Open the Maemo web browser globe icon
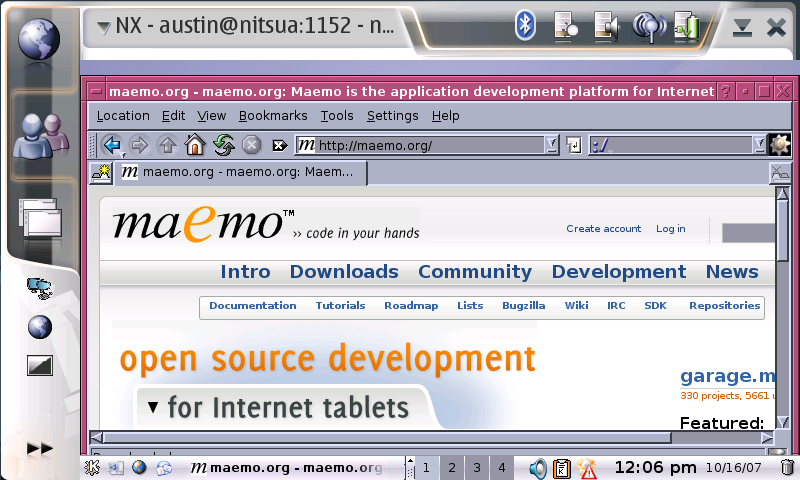800x480 pixels. [39, 39]
